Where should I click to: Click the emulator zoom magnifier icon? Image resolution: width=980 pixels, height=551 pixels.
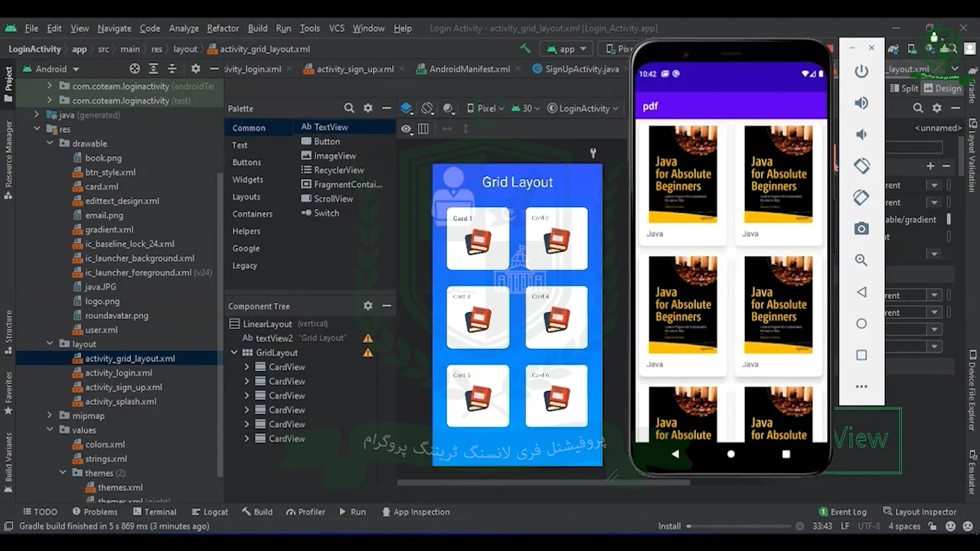861,260
